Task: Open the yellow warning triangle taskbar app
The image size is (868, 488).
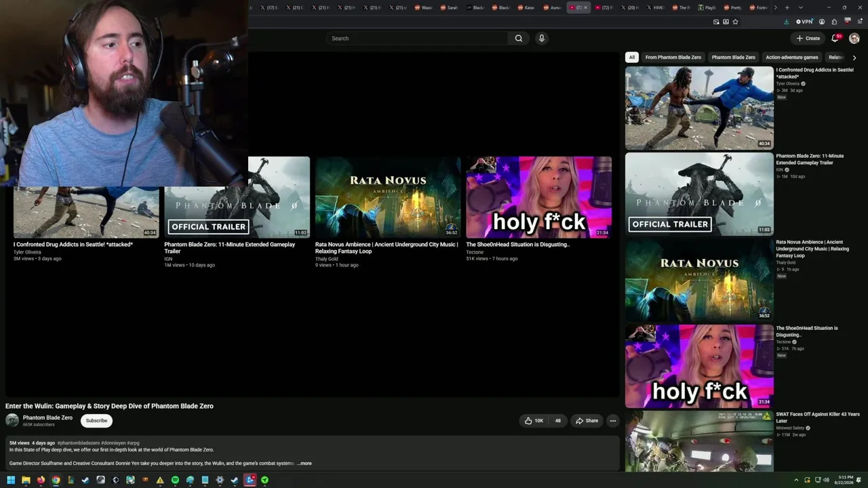Action: point(160,480)
